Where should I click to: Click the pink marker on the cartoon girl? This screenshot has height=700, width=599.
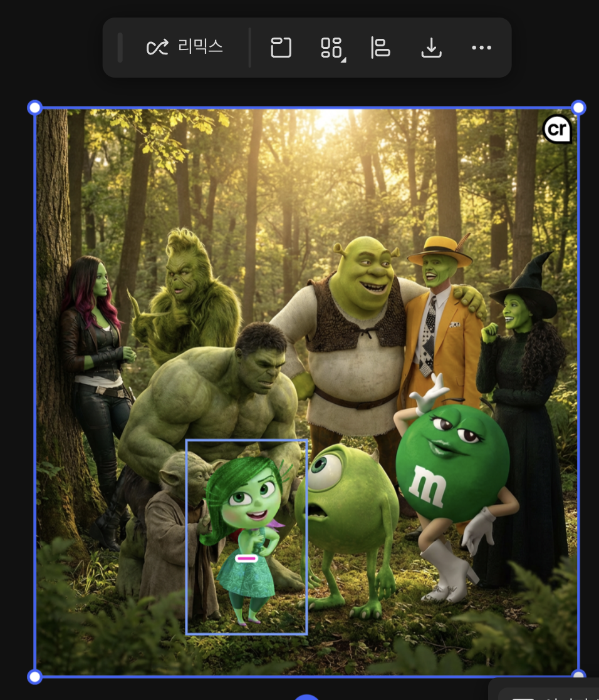pos(247,558)
